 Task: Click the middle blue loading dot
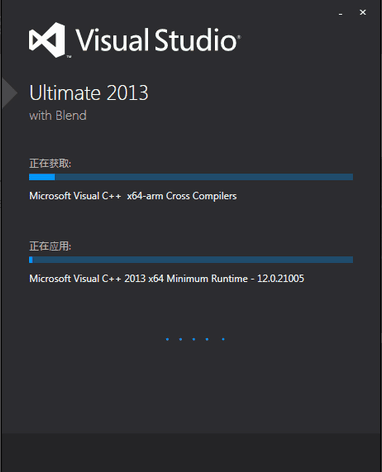click(194, 339)
